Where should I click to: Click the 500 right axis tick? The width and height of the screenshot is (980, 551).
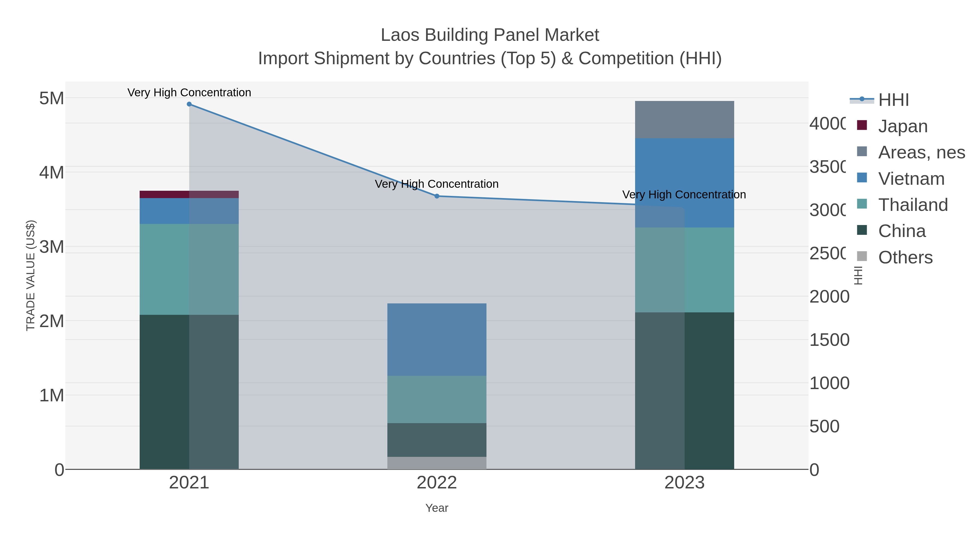click(824, 427)
